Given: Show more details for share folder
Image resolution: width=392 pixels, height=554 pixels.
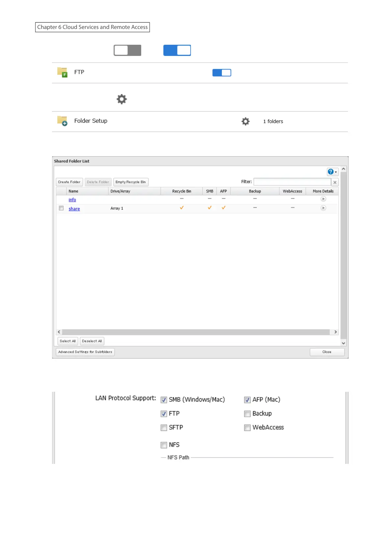Looking at the screenshot, I should pos(323,208).
